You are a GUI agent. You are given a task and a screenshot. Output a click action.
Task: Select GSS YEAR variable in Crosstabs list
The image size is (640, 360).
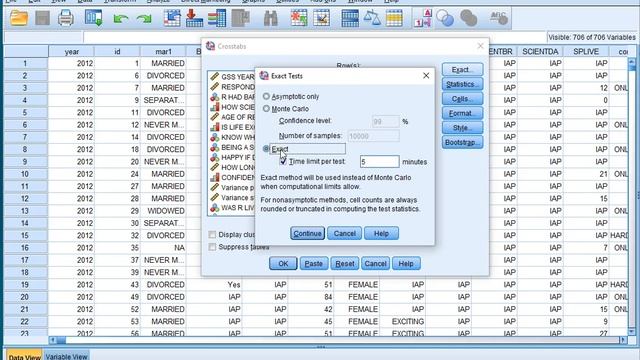point(232,77)
